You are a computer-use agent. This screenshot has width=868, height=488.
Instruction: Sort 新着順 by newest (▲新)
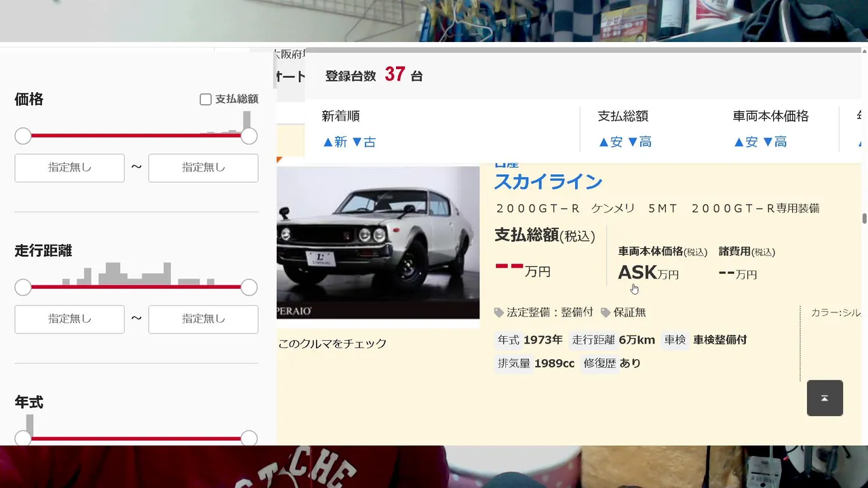(x=335, y=142)
